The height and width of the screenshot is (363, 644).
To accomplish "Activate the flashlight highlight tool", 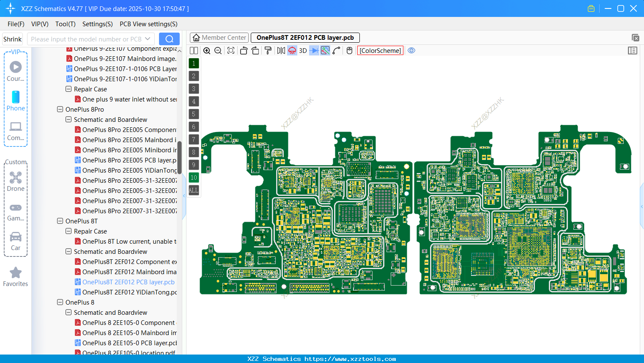I will point(292,50).
